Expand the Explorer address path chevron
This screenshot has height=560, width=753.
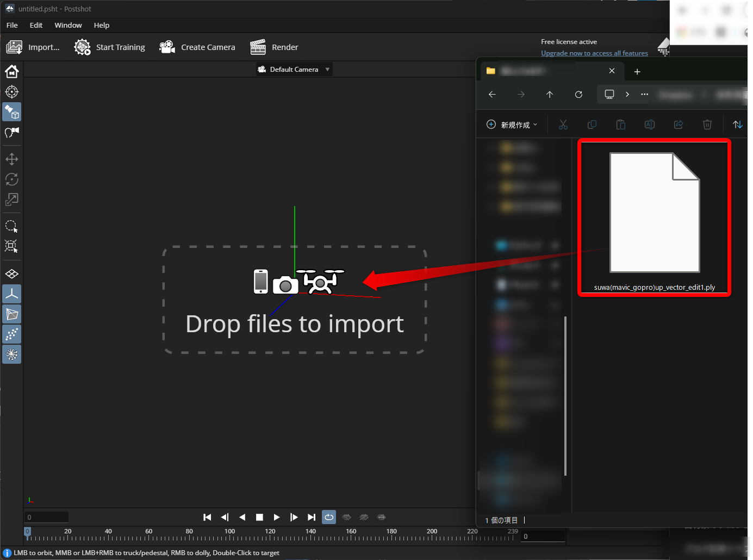pos(627,94)
